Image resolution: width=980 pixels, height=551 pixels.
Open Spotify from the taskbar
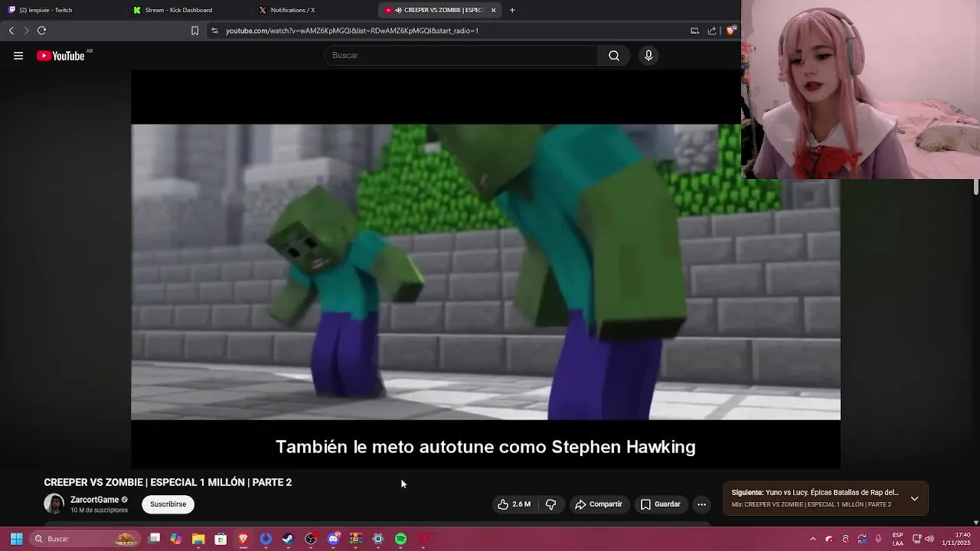tap(400, 539)
